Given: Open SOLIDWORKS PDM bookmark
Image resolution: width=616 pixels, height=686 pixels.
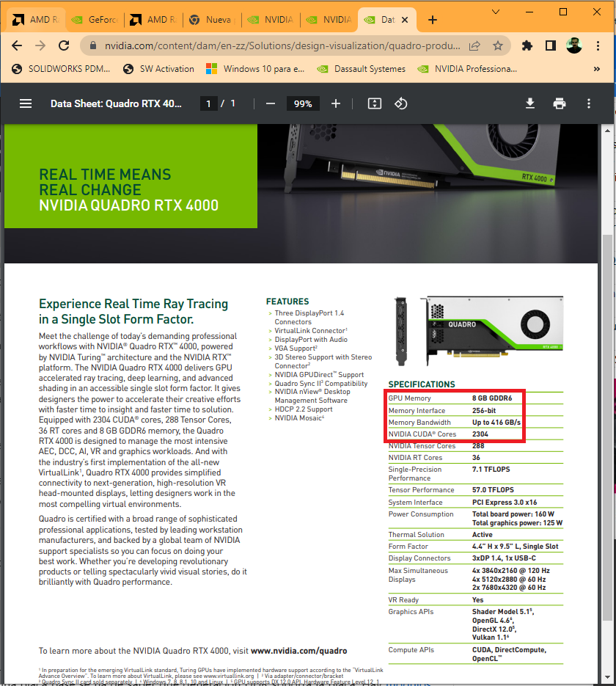Looking at the screenshot, I should pos(61,69).
